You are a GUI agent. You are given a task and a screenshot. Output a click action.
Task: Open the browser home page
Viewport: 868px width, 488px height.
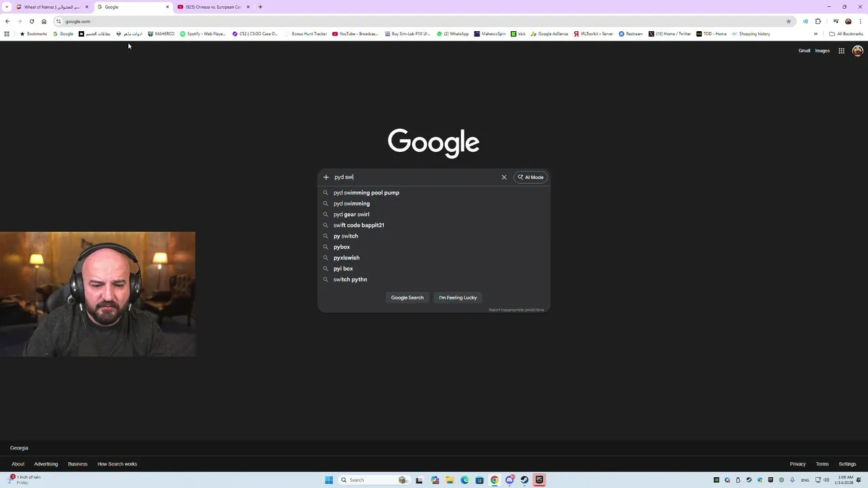tap(44, 21)
